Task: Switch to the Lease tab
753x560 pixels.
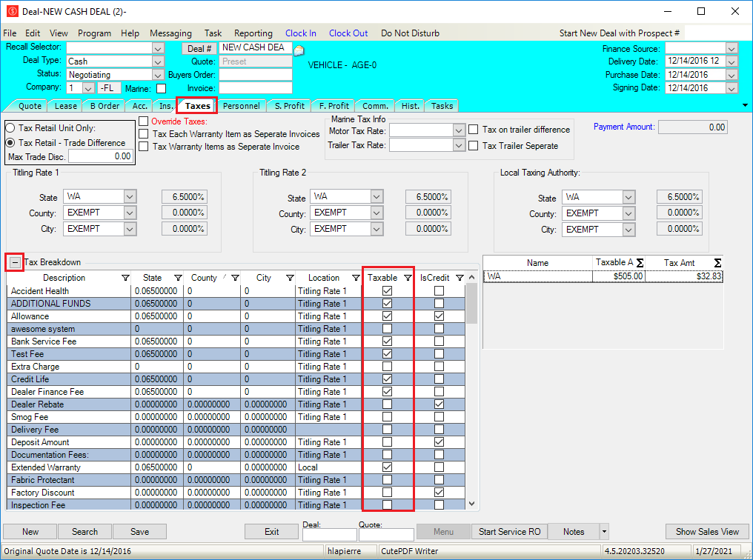Action: (65, 106)
